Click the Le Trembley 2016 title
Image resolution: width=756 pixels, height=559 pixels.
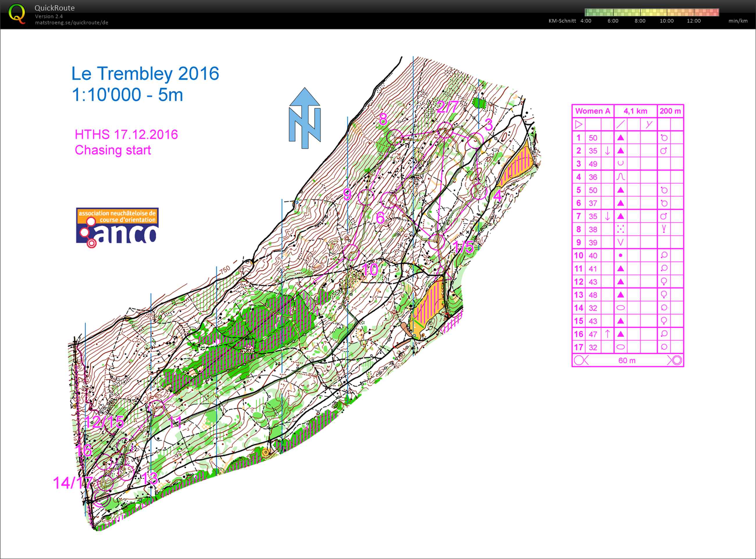point(145,74)
